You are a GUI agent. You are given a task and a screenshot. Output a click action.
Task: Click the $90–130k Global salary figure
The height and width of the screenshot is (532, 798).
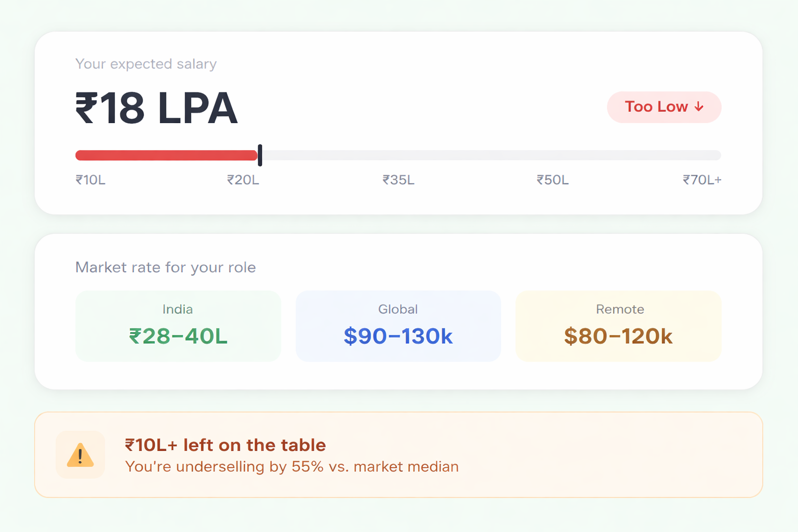click(398, 337)
